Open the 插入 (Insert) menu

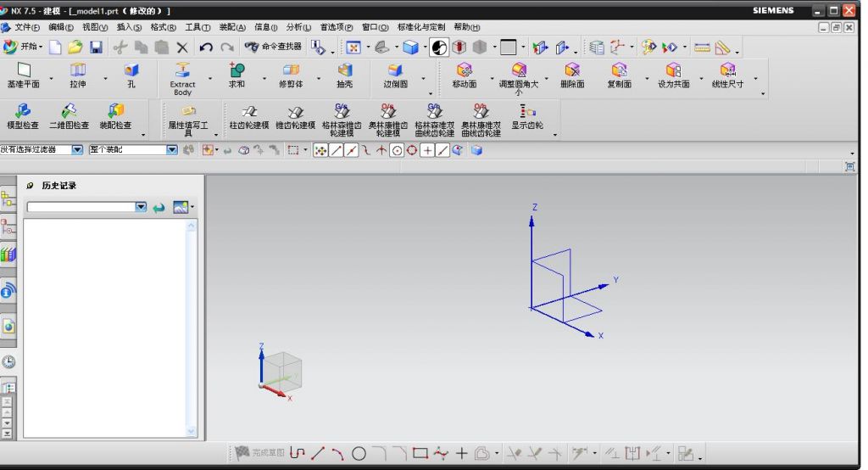click(129, 27)
